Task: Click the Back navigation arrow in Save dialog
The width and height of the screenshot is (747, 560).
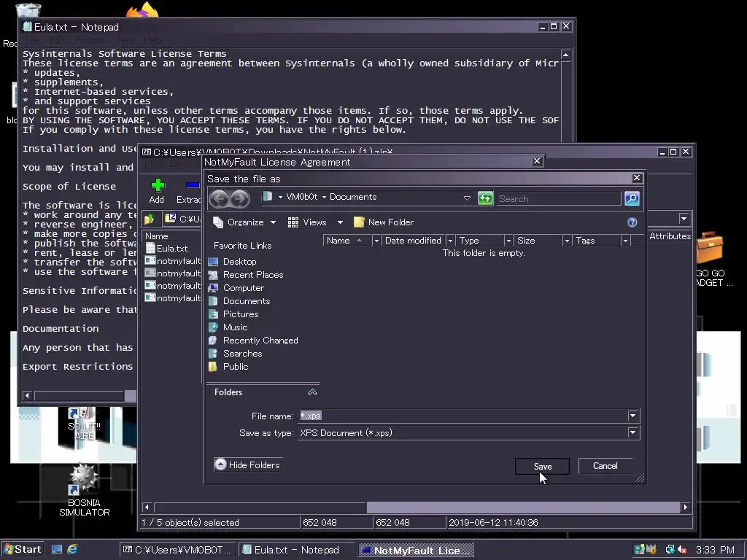Action: click(x=220, y=198)
